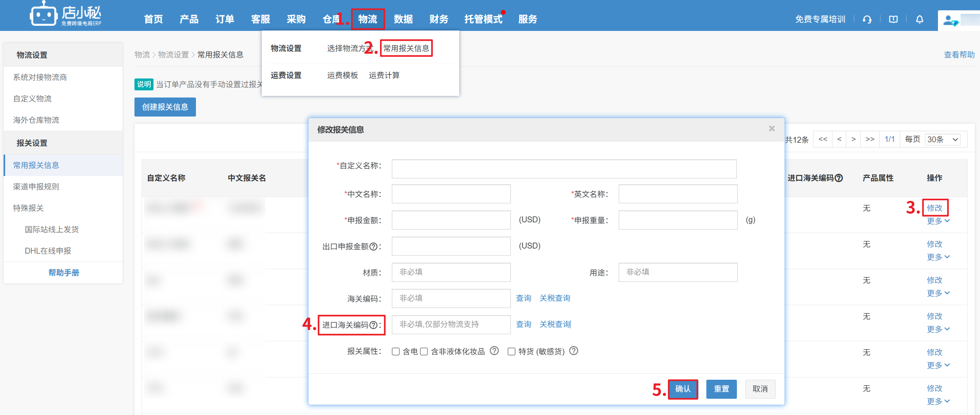Viewport: 980px width, 415px height.
Task: Expand 更多 menu in the first row
Action: [x=938, y=221]
